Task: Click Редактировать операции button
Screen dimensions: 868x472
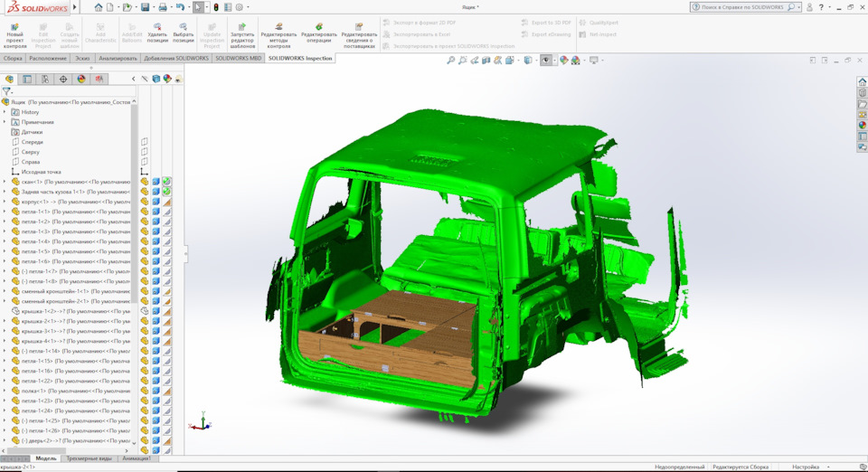Action: pyautogui.click(x=319, y=33)
